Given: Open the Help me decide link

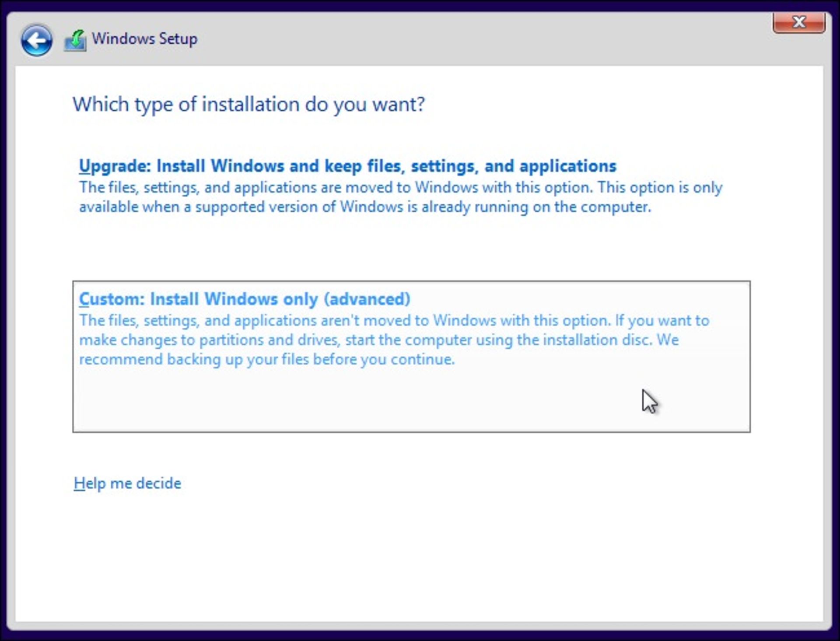Looking at the screenshot, I should click(x=127, y=483).
